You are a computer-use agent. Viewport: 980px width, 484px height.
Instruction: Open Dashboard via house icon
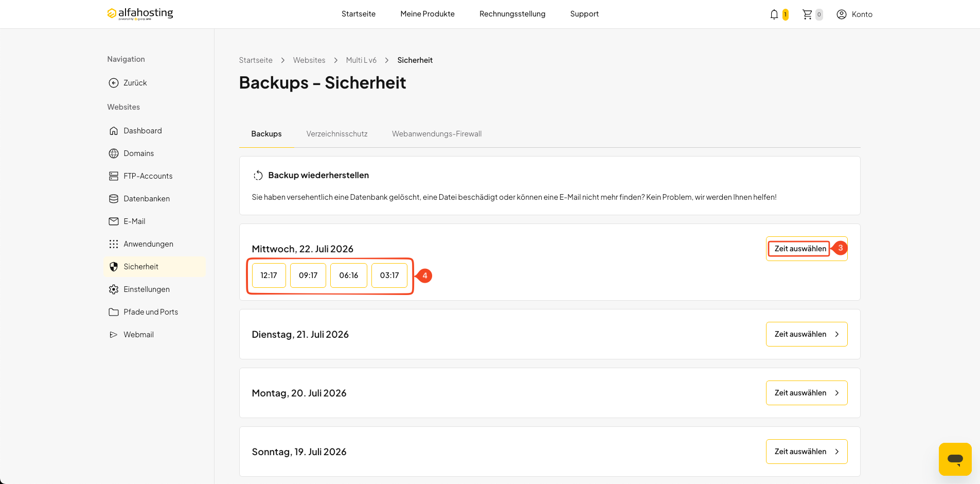click(x=114, y=131)
